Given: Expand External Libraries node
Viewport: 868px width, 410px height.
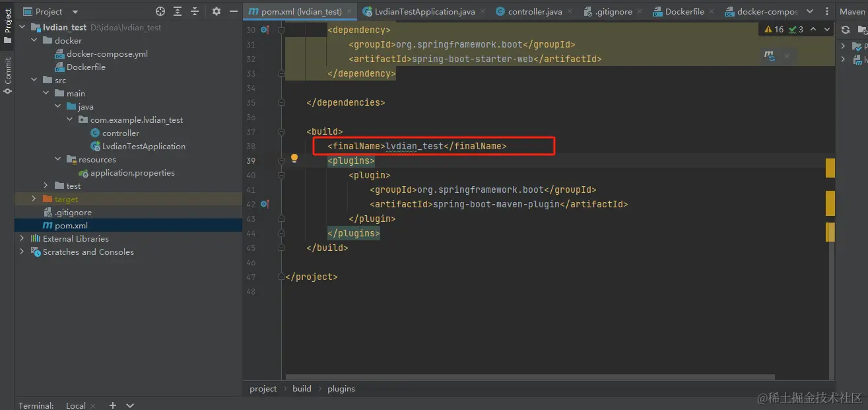Looking at the screenshot, I should tap(22, 238).
